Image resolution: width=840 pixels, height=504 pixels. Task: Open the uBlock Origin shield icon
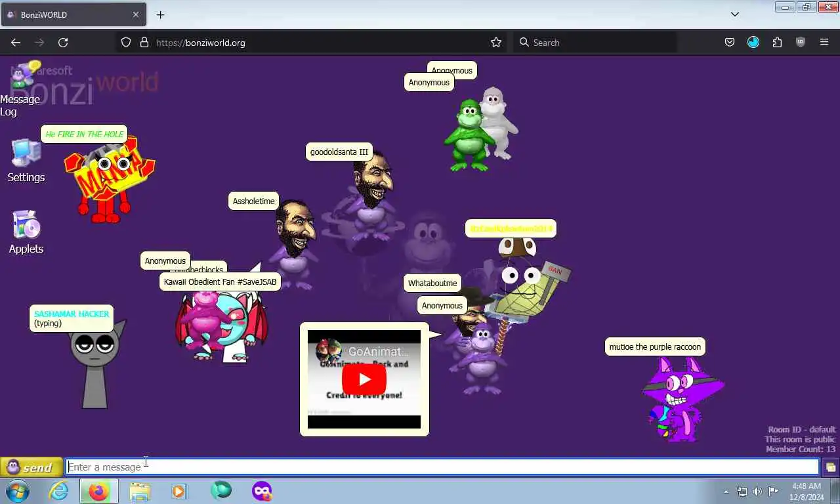[x=801, y=43]
